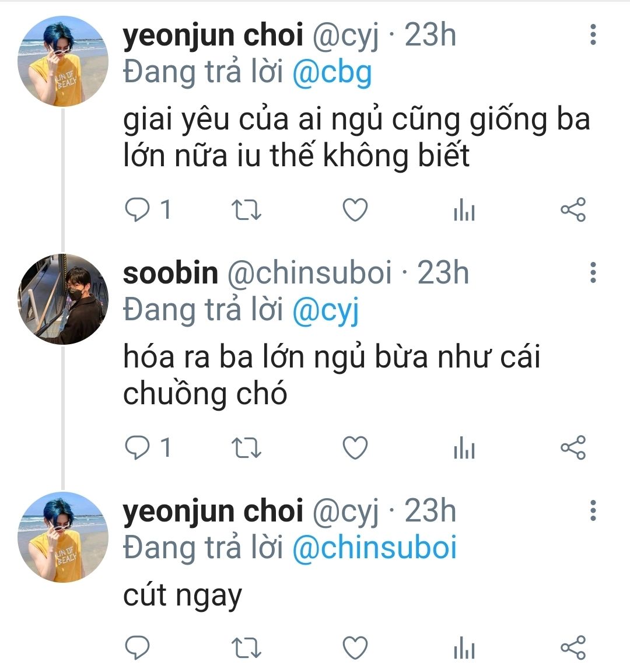The height and width of the screenshot is (672, 630).
Task: Open soobin's profile picture
Action: tap(63, 299)
